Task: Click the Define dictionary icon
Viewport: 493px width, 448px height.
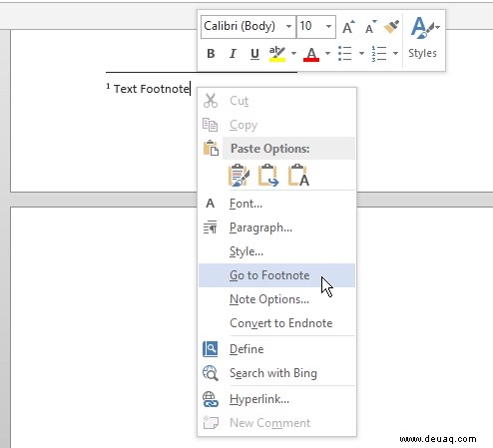Action: (211, 349)
